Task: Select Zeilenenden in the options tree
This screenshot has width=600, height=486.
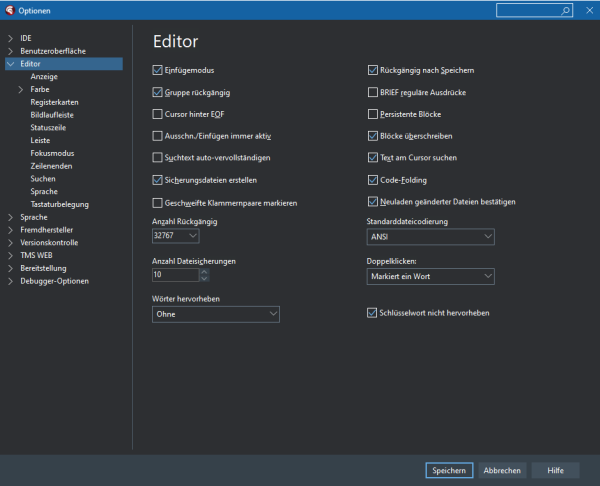Action: (x=51, y=166)
